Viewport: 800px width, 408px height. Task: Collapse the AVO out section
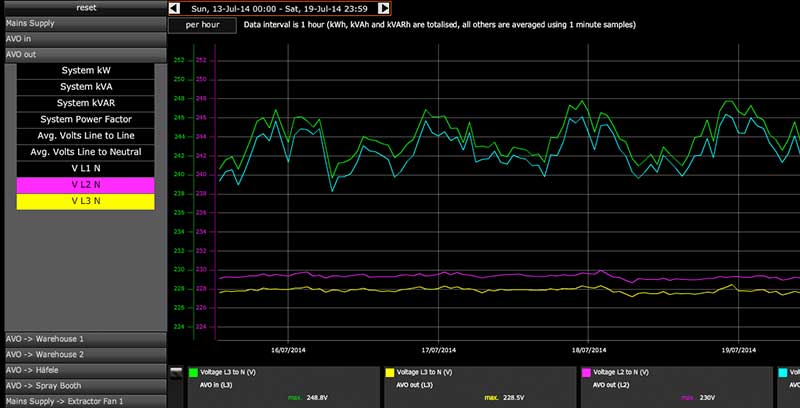(86, 55)
